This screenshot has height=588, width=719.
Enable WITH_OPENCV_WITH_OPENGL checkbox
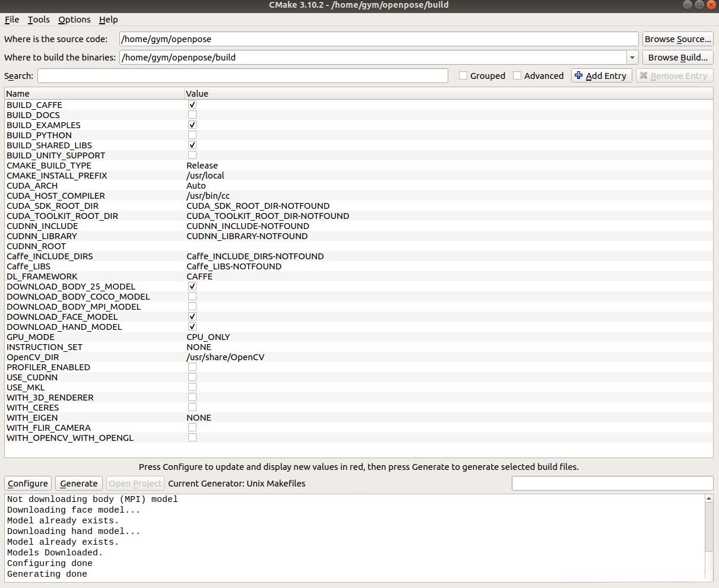(192, 438)
